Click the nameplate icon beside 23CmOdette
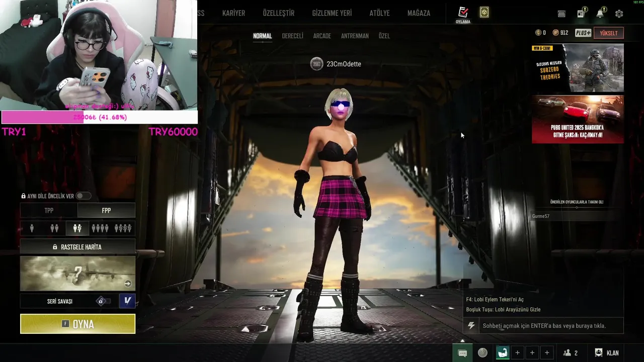This screenshot has height=362, width=644. click(316, 64)
